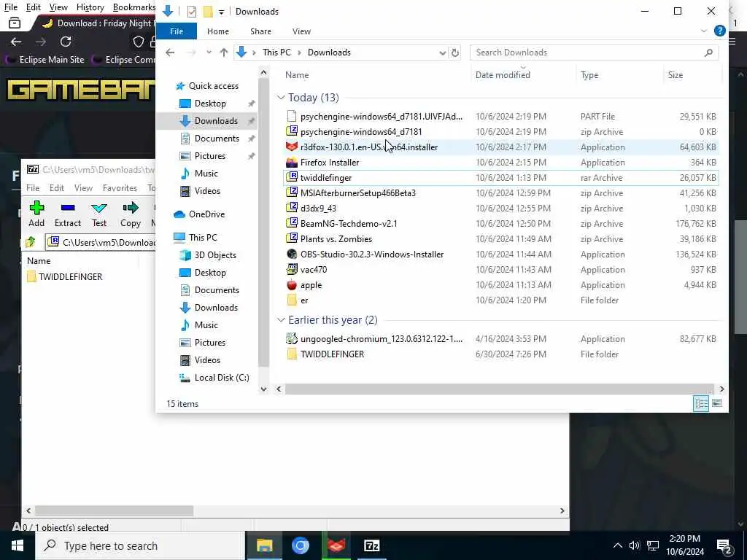Viewport: 747px width, 560px height.
Task: Go up one folder level in 7-Zip
Action: (31, 242)
